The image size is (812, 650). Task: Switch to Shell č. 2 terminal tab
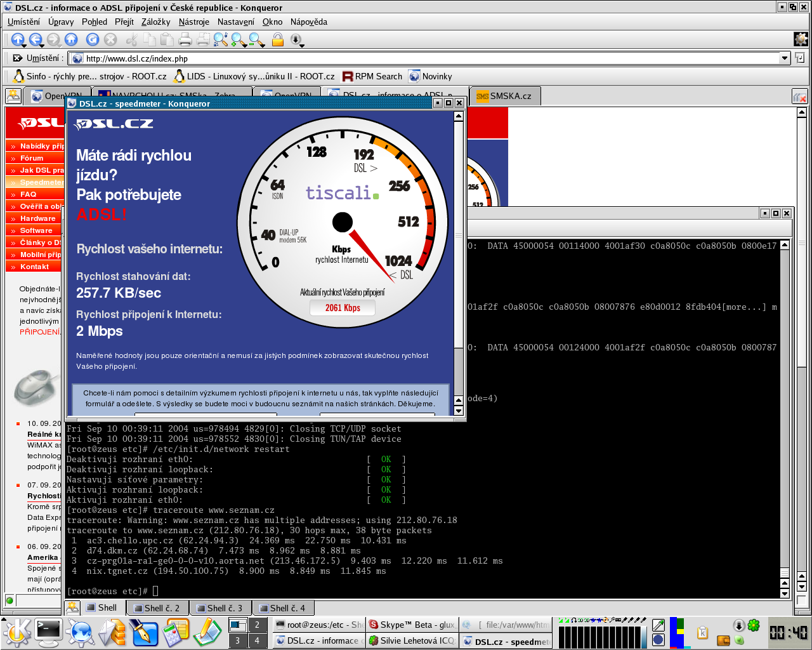(157, 608)
